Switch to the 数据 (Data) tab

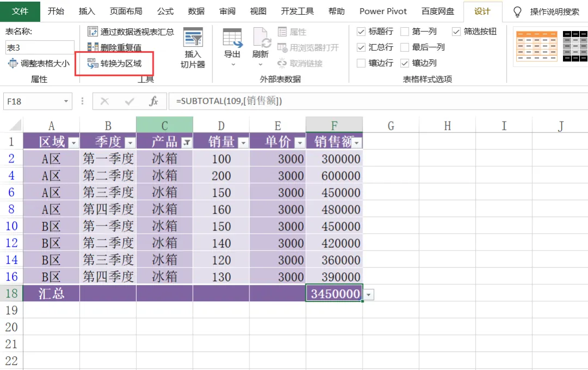(x=196, y=11)
